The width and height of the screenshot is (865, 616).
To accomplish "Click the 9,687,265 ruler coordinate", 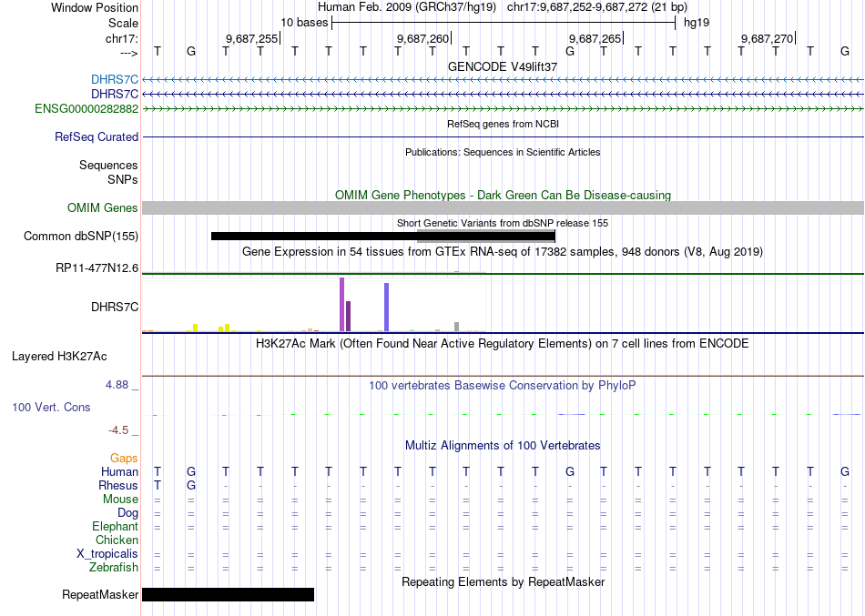I will (x=595, y=38).
